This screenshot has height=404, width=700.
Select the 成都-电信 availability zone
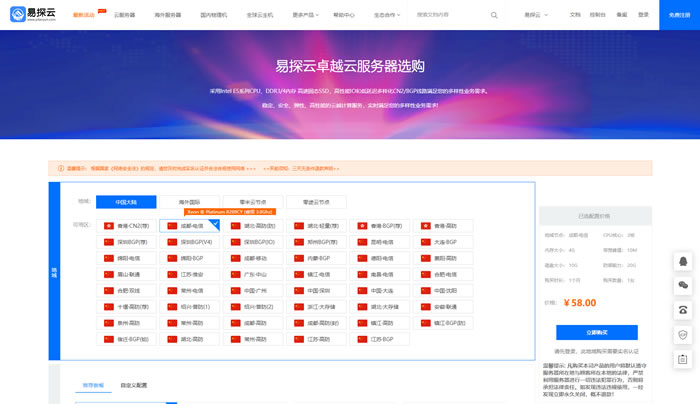190,226
